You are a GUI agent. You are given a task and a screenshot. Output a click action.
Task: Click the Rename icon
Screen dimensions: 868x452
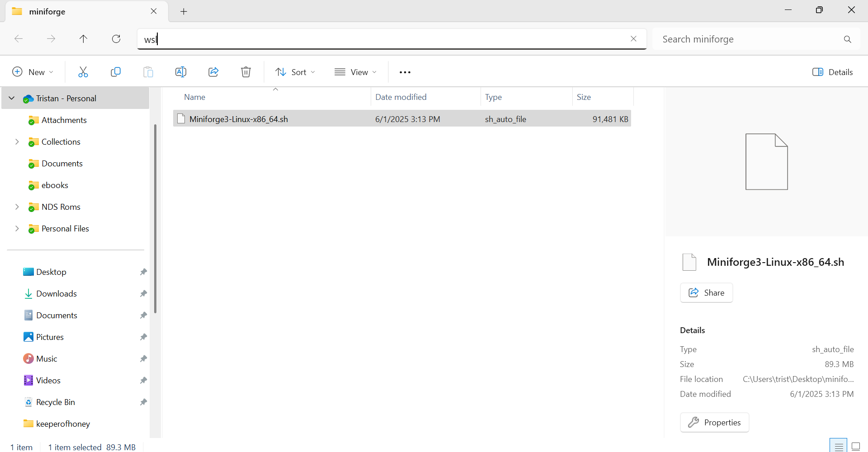pos(181,72)
